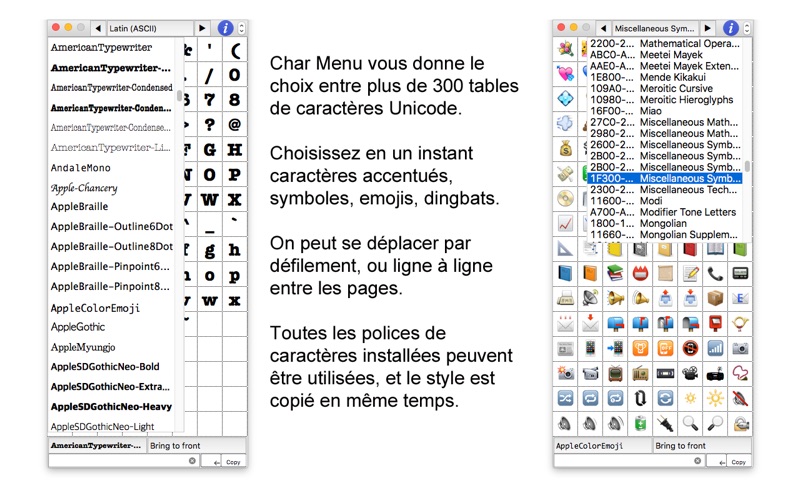Go to next table after Miscellaneous Symbols
This screenshot has width=800, height=500.
tap(707, 28)
